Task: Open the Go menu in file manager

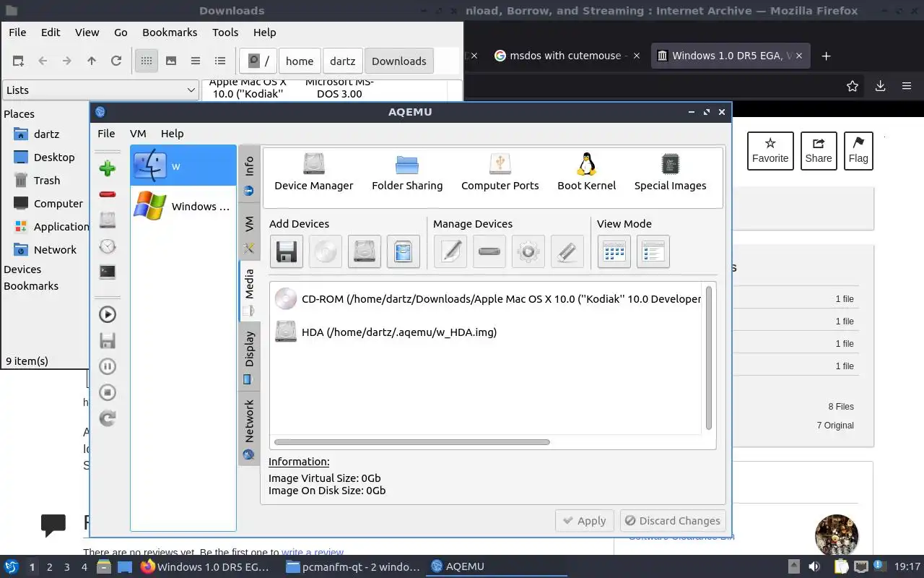Action: click(121, 33)
